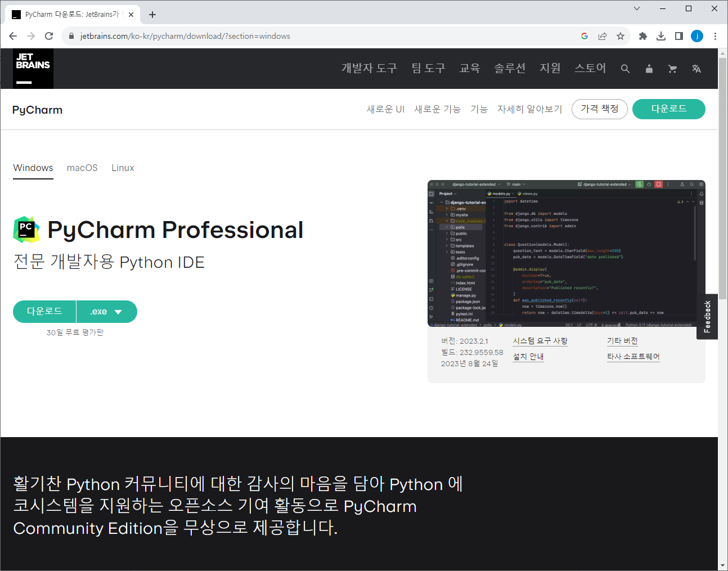Click the 가격 책정 button
The image size is (728, 571).
600,109
